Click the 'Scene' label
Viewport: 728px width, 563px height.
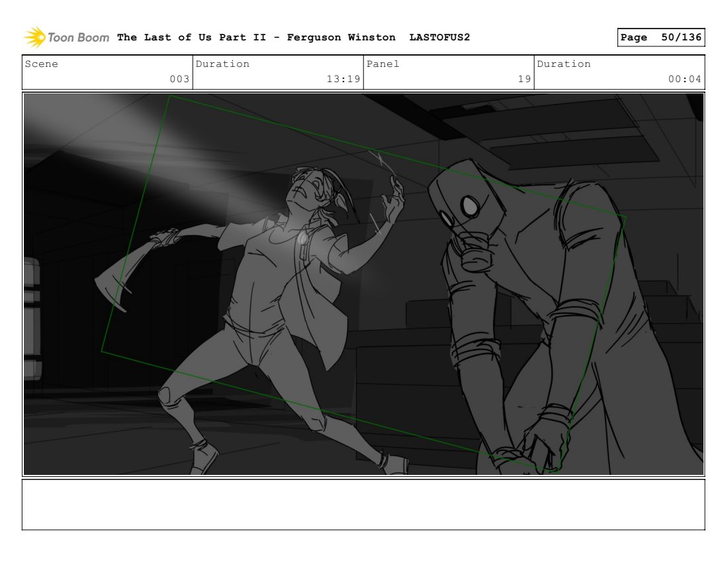point(42,64)
